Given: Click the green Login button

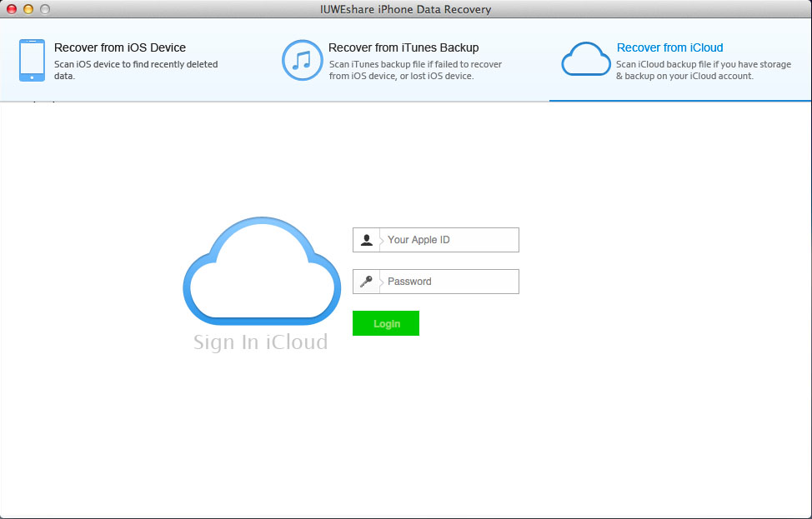Looking at the screenshot, I should click(x=386, y=323).
